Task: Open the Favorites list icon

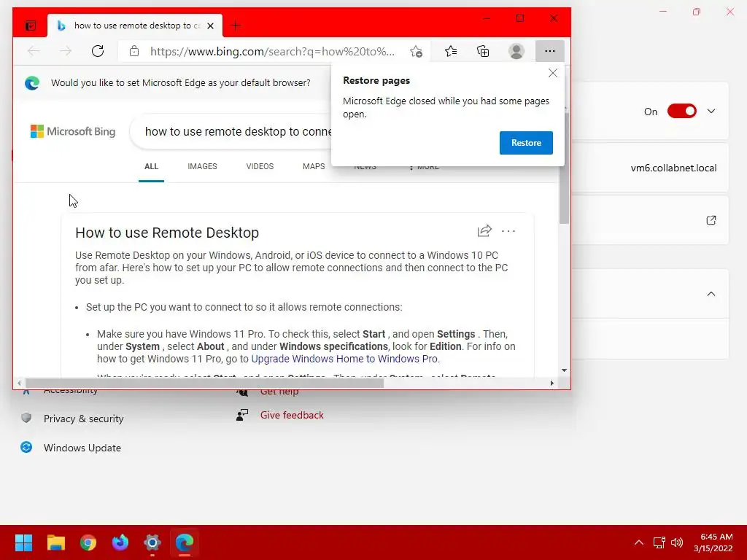Action: point(451,51)
